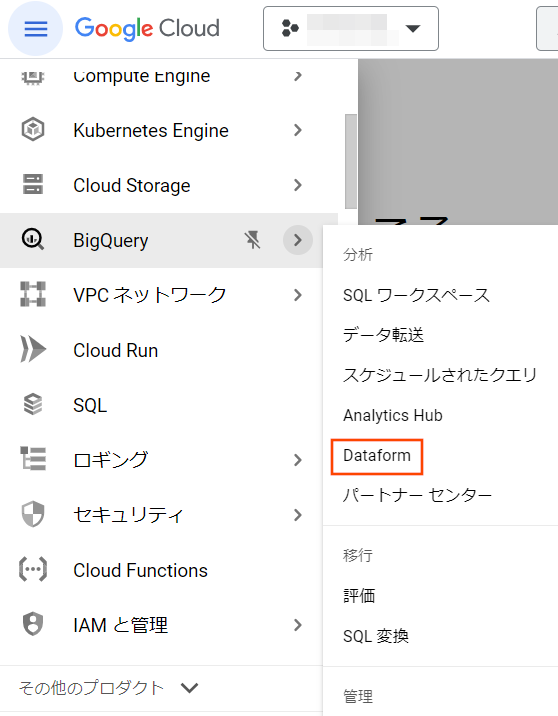This screenshot has width=558, height=716.
Task: Click the Compute Engine chip icon
Action: coord(33,76)
